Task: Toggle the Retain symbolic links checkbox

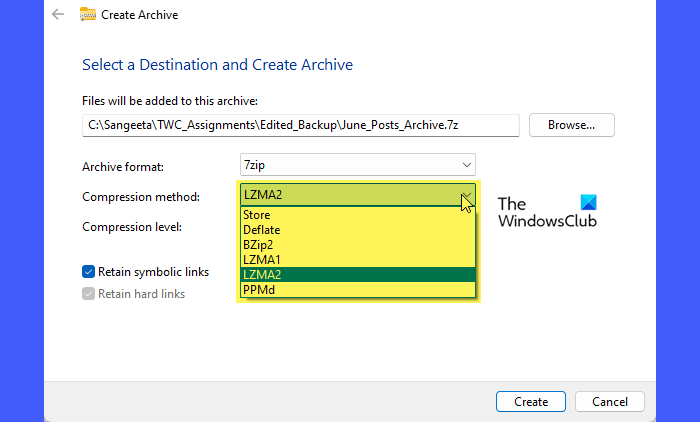Action: [x=88, y=272]
